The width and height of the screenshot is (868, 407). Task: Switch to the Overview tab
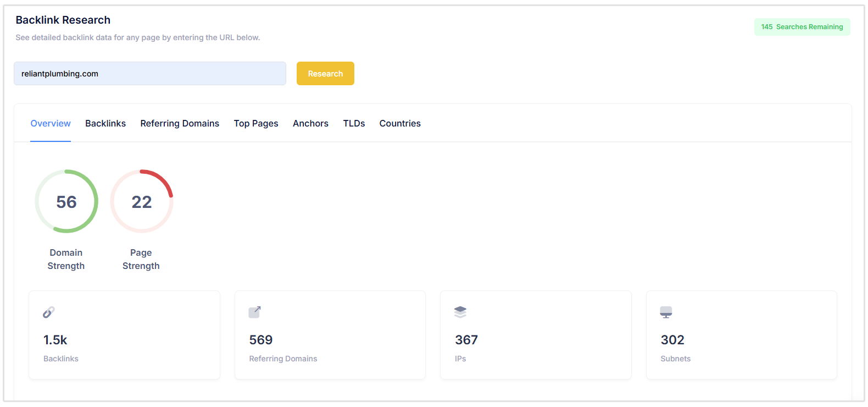51,123
